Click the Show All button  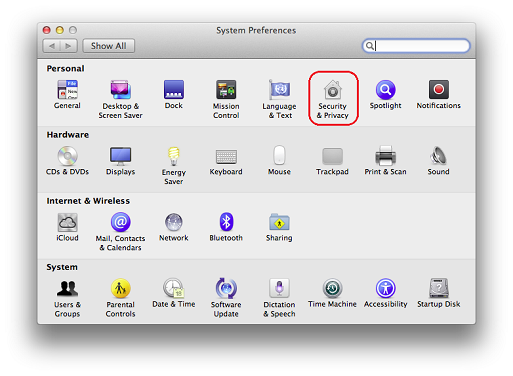coord(109,46)
